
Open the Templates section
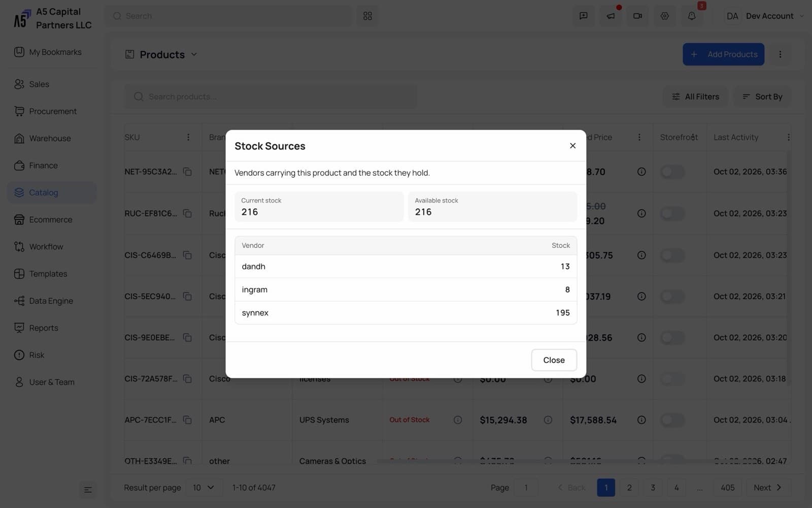point(52,274)
